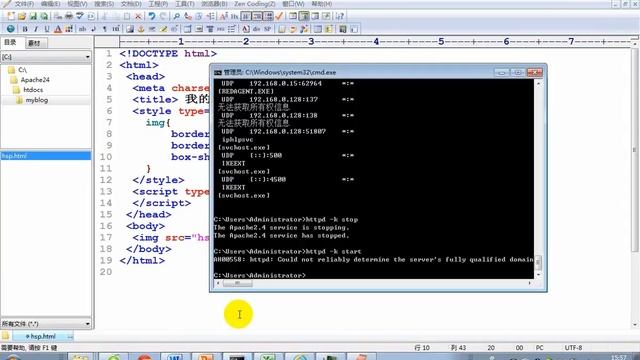The height and width of the screenshot is (360, 640).
Task: Click the orange check mark icon
Action: (x=280, y=16)
